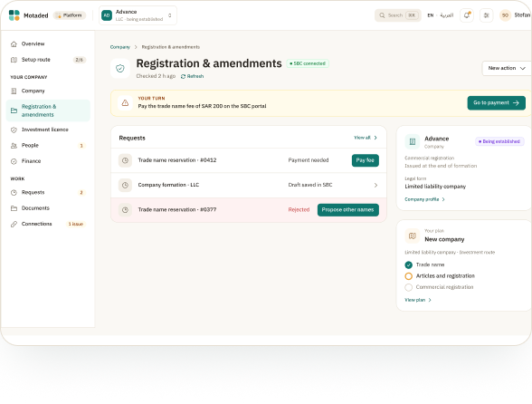Switch language to Arabic
Viewport: 532px width, 404px height.
[x=447, y=15]
